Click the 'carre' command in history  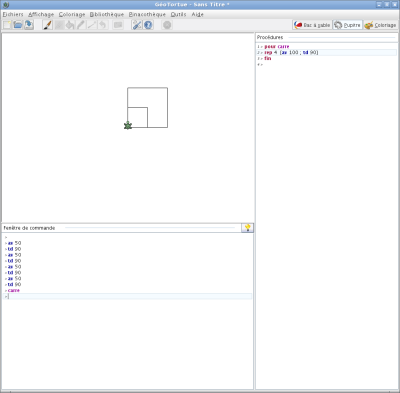pos(14,290)
